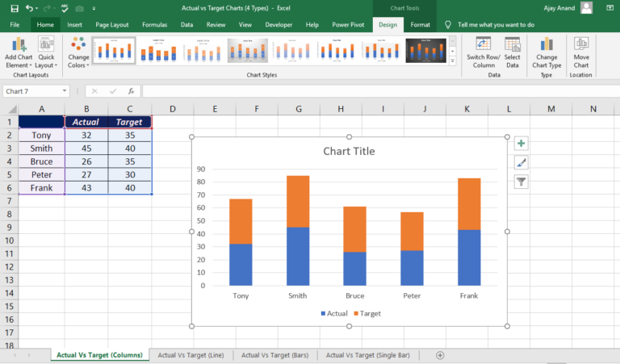Switch to Actual Vs Target (Line) sheet
The image size is (620, 364).
[191, 355]
